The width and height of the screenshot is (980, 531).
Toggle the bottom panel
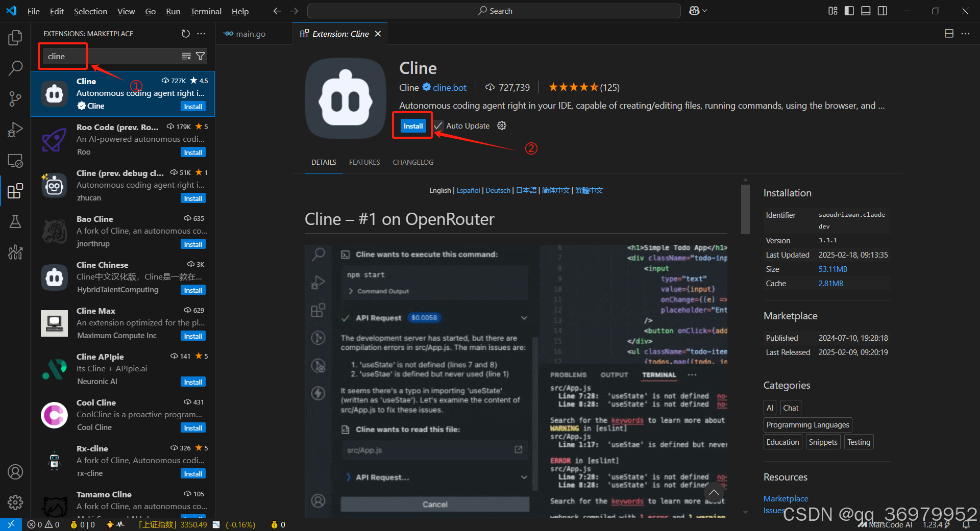866,11
